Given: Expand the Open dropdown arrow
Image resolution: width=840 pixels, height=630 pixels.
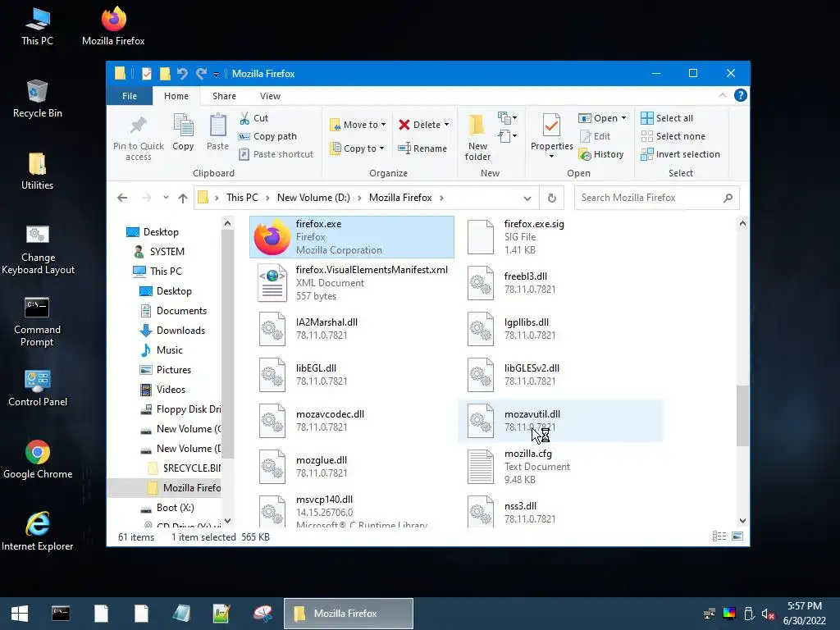Looking at the screenshot, I should 623,118.
